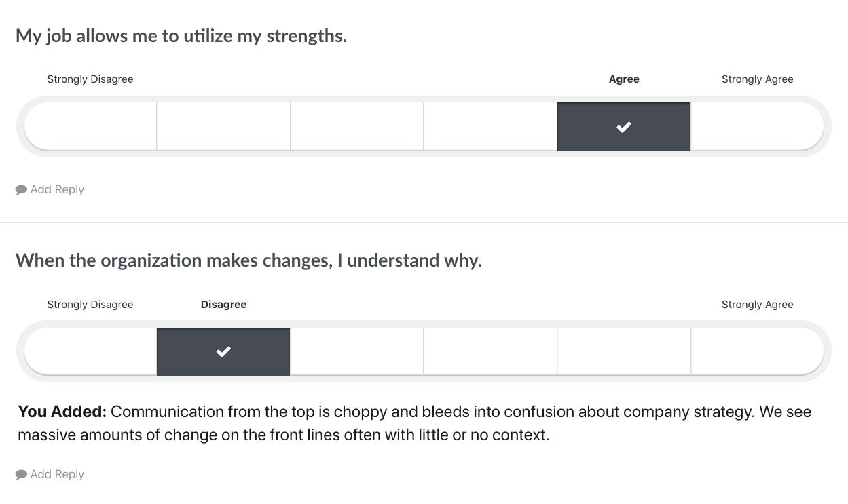Click the speech bubble icon under changes question
The image size is (848, 504).
point(22,474)
